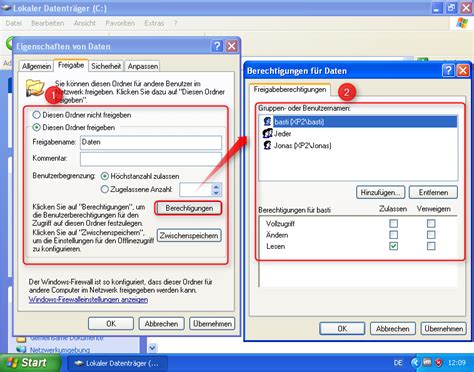Toggle Ändern Verweigern checkbox

point(431,235)
